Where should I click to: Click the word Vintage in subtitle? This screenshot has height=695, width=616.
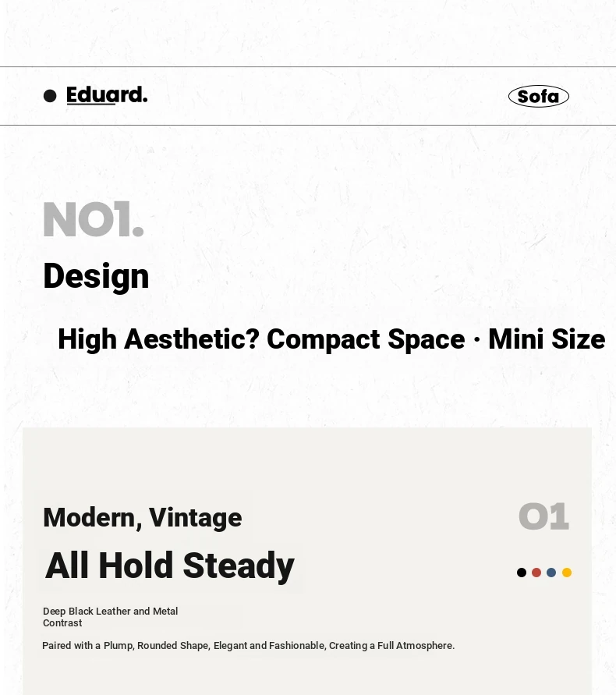(196, 518)
